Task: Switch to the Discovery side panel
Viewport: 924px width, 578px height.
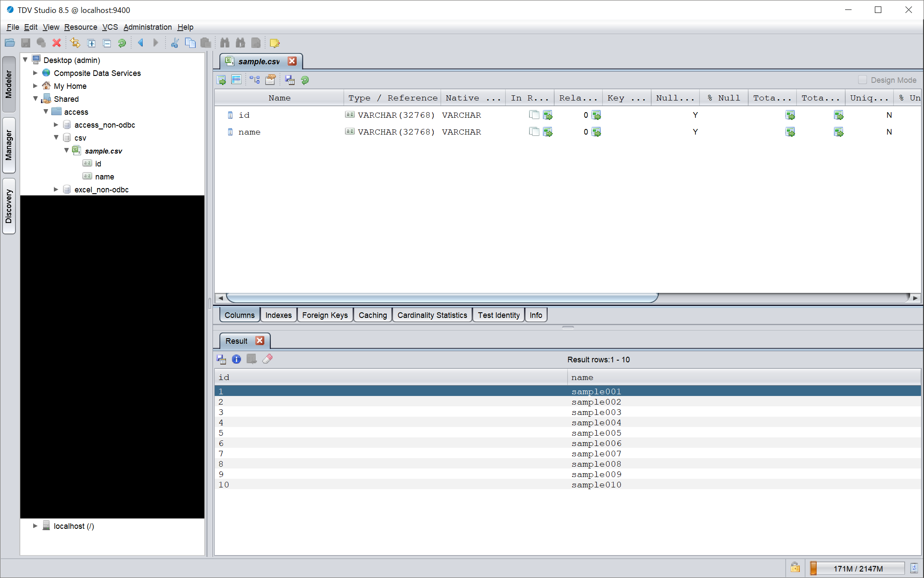Action: [x=9, y=206]
